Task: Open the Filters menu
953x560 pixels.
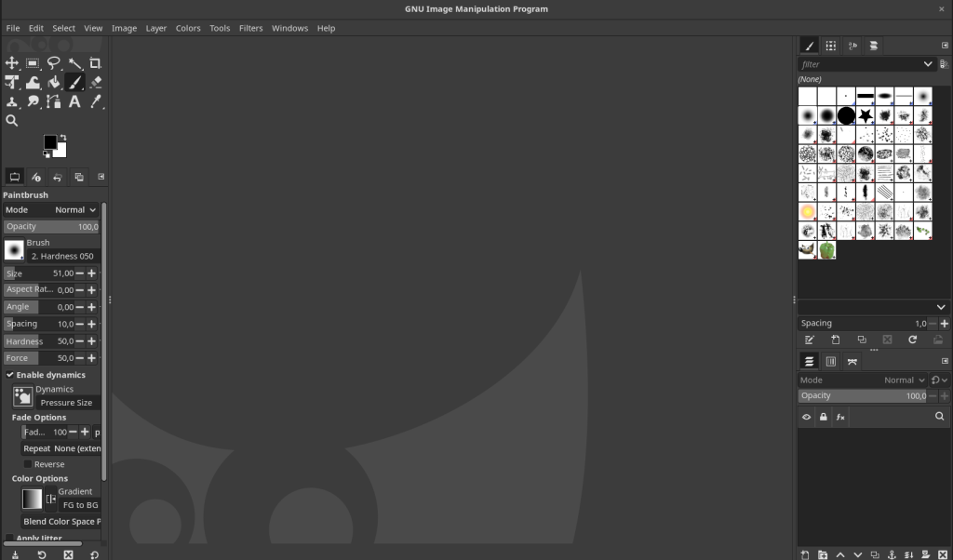Action: [250, 28]
